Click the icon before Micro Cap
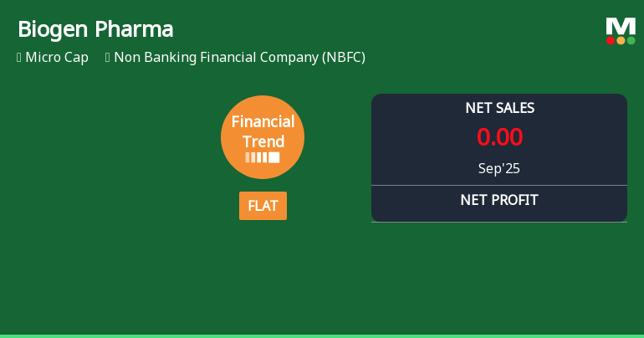This screenshot has height=338, width=644. click(x=19, y=58)
